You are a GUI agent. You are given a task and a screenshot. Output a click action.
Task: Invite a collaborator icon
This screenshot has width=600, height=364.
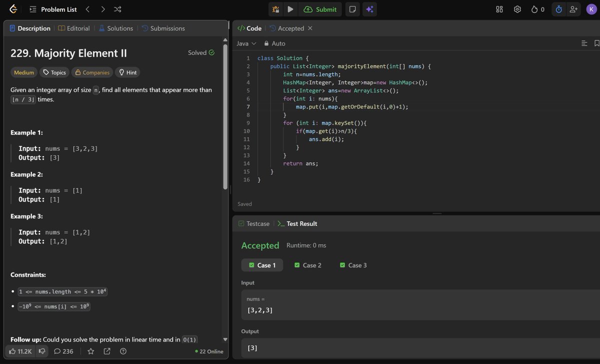(573, 9)
